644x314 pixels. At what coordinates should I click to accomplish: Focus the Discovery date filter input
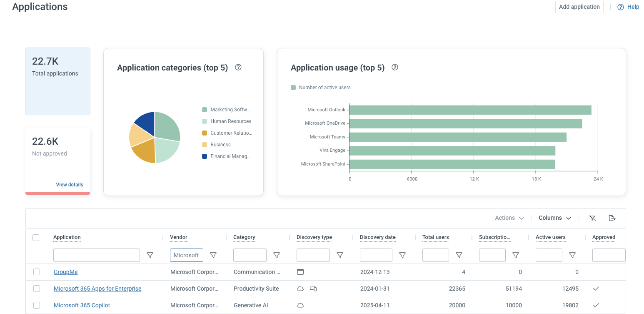point(376,255)
